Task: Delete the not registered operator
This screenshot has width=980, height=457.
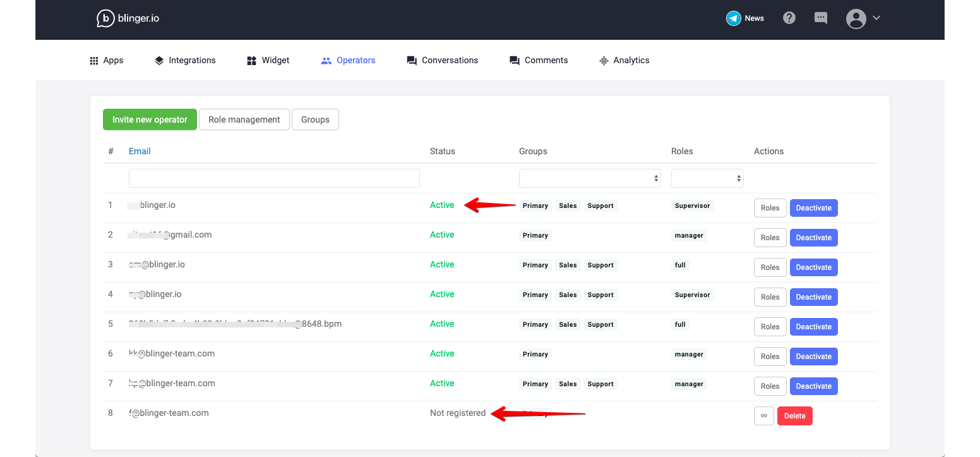Action: coord(795,416)
